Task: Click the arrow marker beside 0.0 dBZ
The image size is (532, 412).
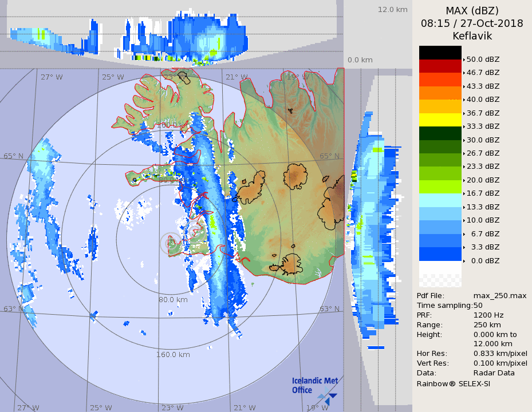Action: coord(464,261)
